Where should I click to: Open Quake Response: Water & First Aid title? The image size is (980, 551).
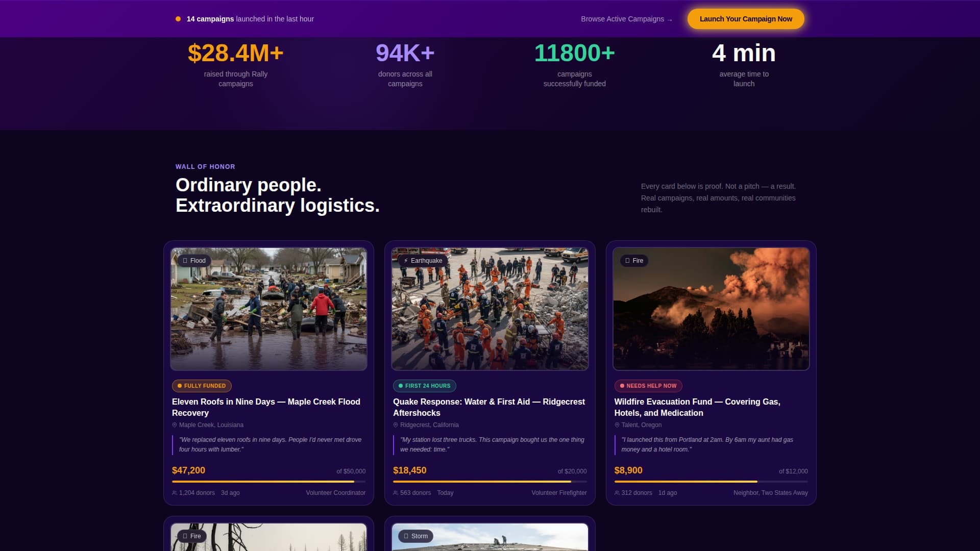click(x=489, y=407)
